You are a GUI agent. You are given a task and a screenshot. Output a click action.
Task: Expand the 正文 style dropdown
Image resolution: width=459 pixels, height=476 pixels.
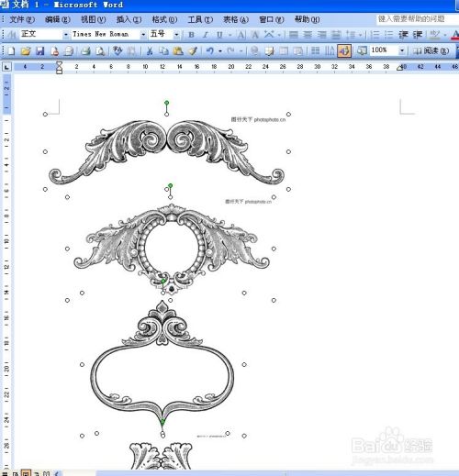click(x=66, y=35)
